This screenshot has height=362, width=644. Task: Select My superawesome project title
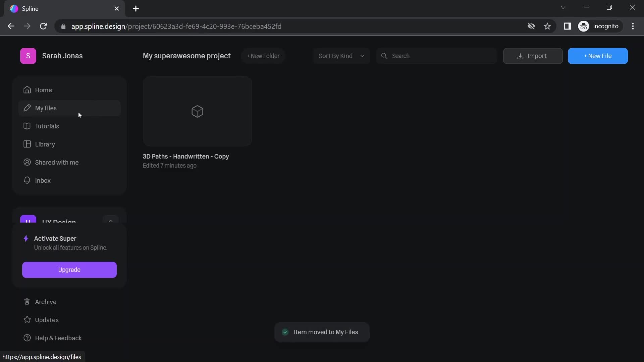(186, 56)
